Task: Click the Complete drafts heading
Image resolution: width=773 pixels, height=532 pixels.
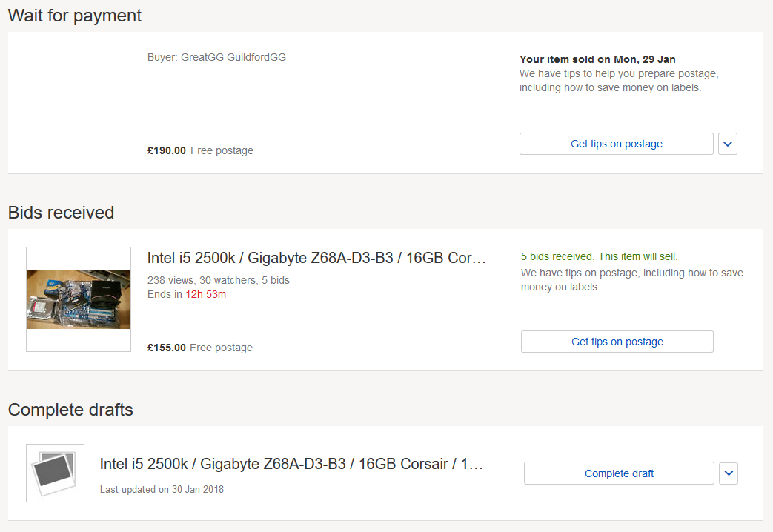Action: 70,410
